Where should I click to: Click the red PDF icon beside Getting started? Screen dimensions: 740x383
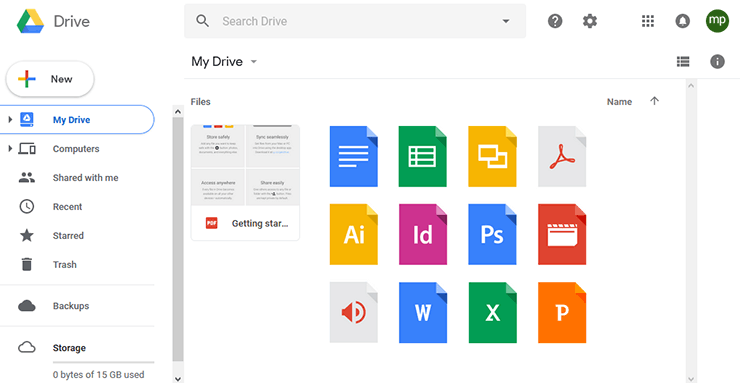[211, 223]
